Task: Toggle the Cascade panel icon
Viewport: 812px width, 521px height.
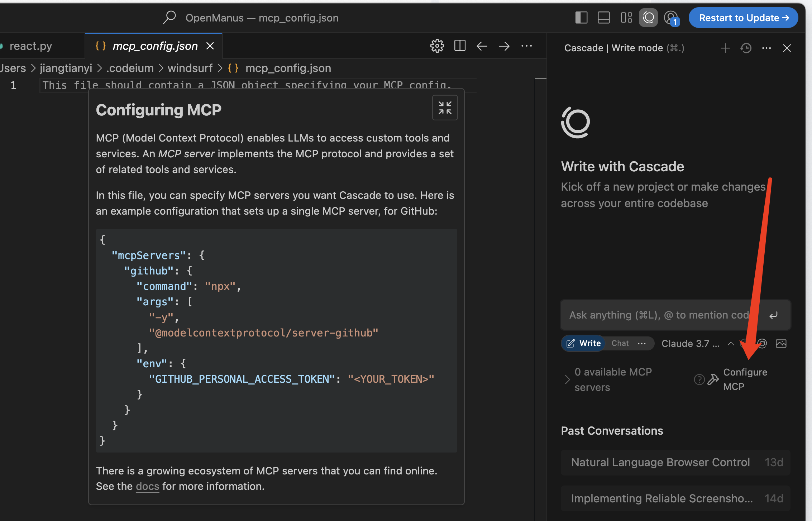Action: pyautogui.click(x=648, y=18)
